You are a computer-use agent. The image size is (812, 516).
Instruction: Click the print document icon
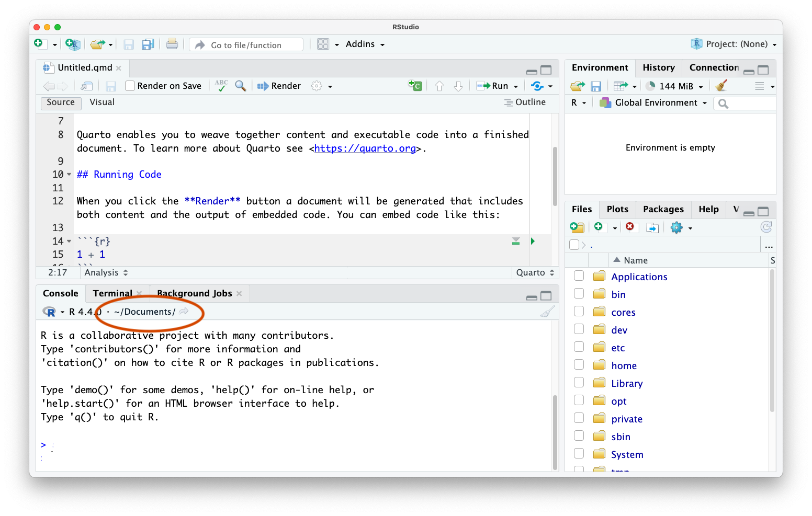pyautogui.click(x=172, y=45)
